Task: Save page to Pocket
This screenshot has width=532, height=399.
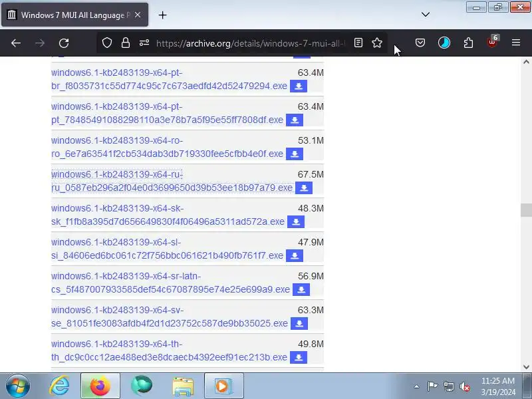Action: pos(420,43)
